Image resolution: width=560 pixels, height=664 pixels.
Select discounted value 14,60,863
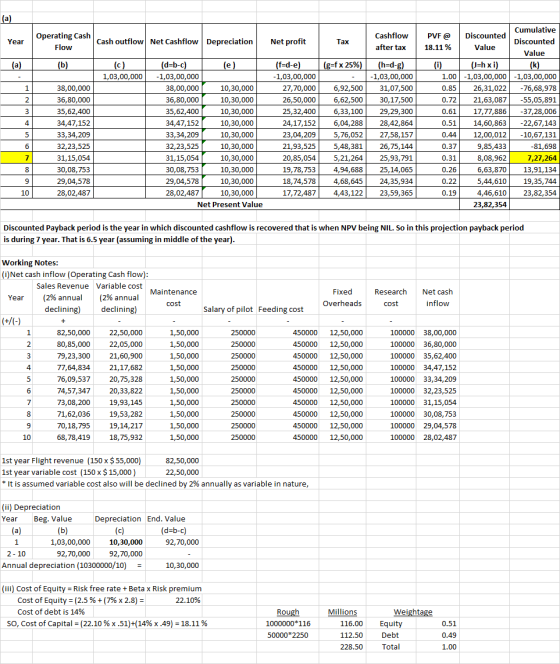tap(490, 123)
